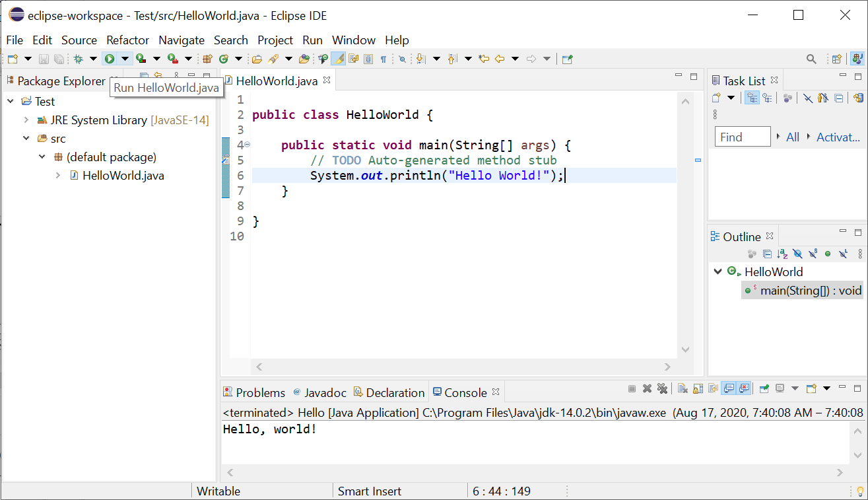Click the Open Perspective icon
Image resolution: width=868 pixels, height=500 pixels.
tap(837, 59)
